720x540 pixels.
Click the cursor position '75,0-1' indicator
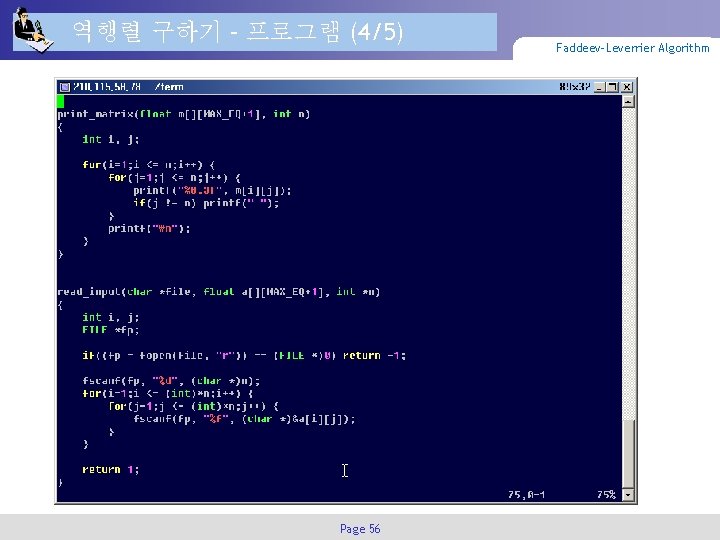[x=526, y=495]
